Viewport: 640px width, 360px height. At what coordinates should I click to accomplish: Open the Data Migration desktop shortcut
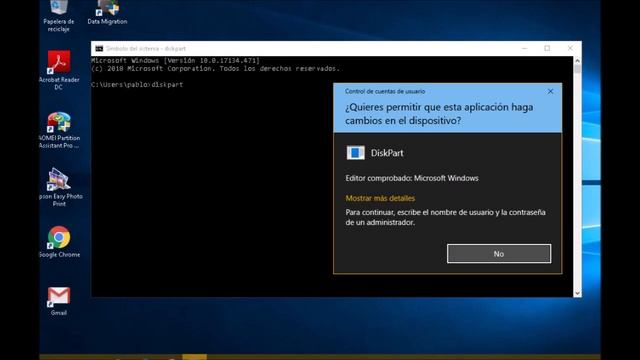[107, 12]
